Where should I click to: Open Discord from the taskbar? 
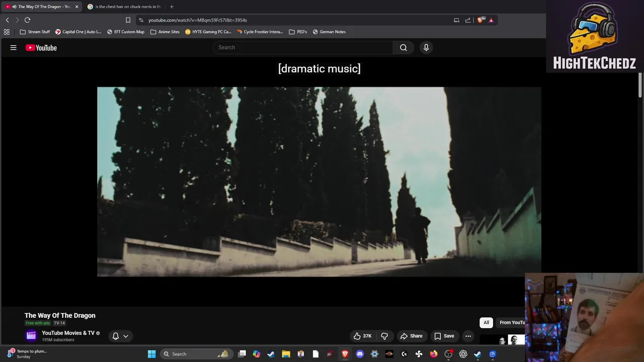coord(360,354)
